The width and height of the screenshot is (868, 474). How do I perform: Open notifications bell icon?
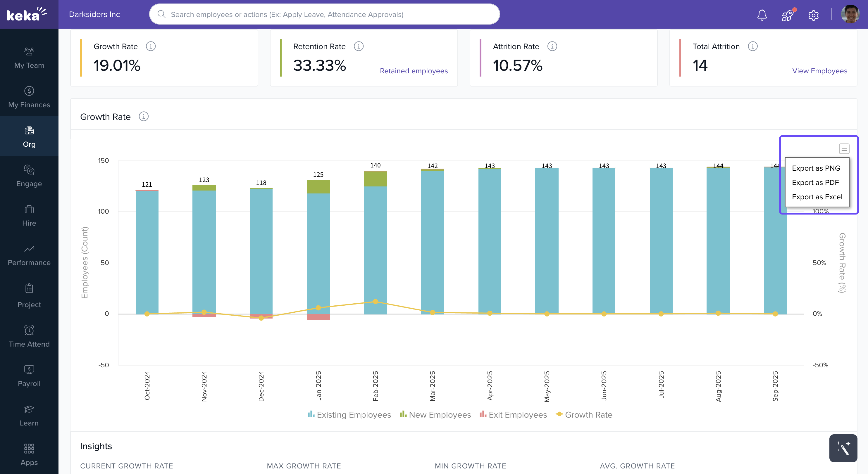click(x=762, y=15)
